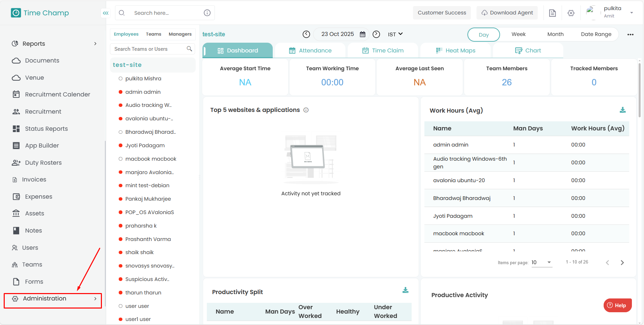Open three-dots more options menu
This screenshot has height=325, width=644.
click(x=630, y=34)
